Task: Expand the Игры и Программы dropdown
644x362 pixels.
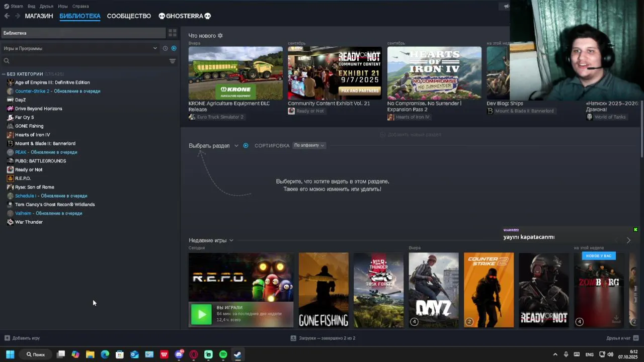Action: 80,48
